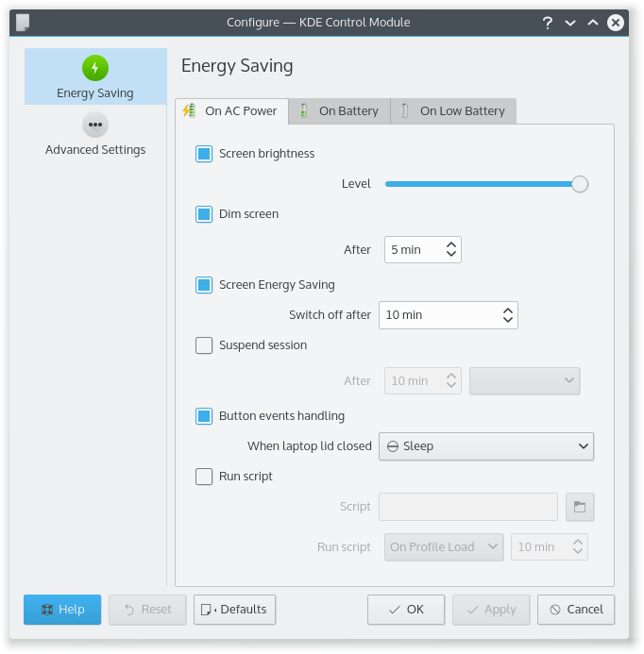Toggle the Screen brightness checkbox
The height and width of the screenshot is (654, 644).
(x=204, y=154)
